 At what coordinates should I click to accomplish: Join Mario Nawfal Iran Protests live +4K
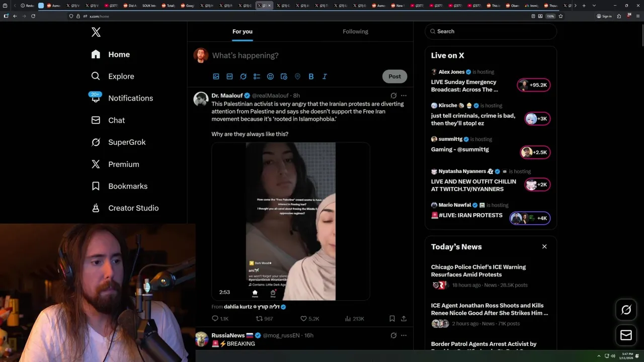click(x=530, y=218)
